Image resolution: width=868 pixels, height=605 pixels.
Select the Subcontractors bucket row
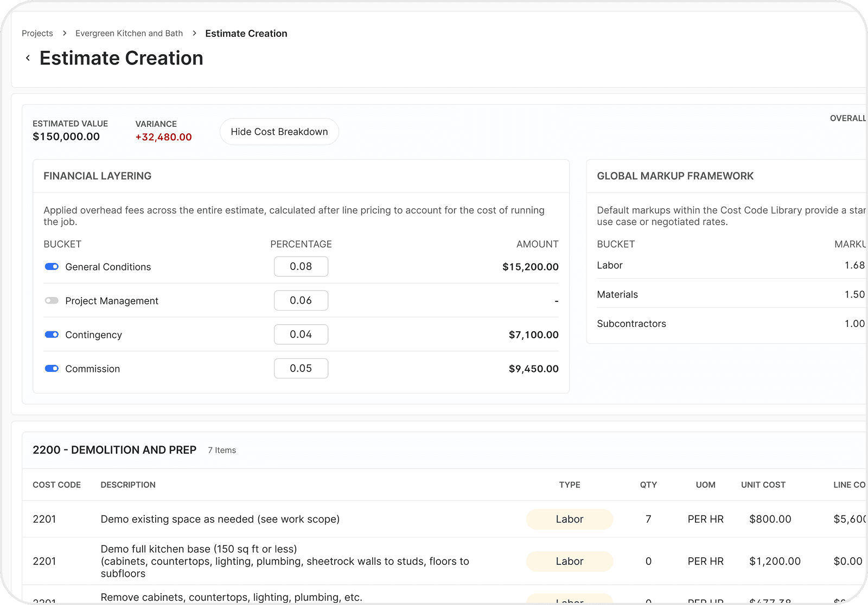click(631, 324)
